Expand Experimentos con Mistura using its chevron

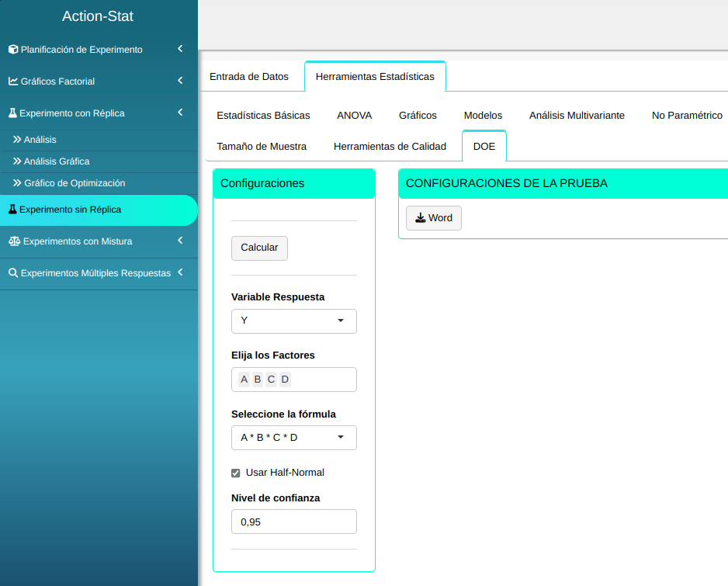tap(180, 241)
